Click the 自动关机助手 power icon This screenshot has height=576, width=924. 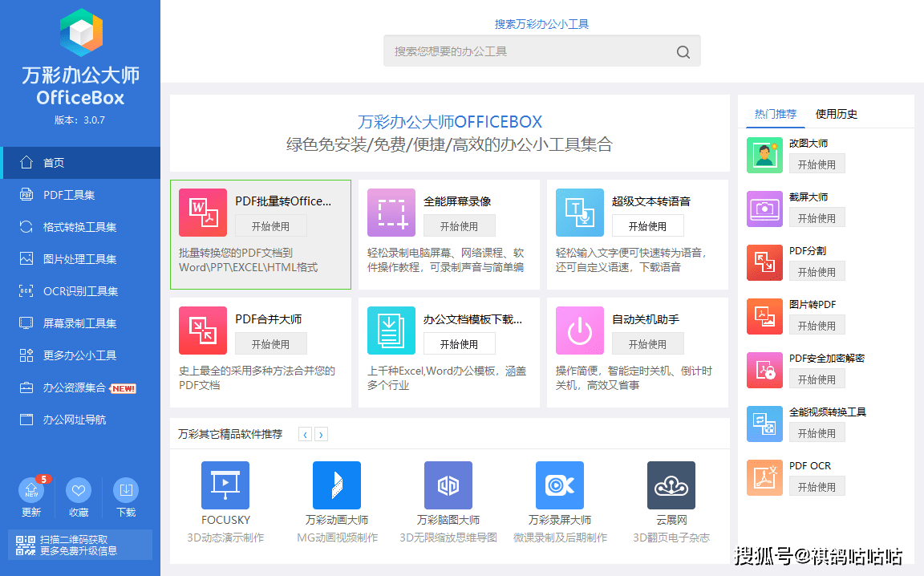click(x=579, y=331)
